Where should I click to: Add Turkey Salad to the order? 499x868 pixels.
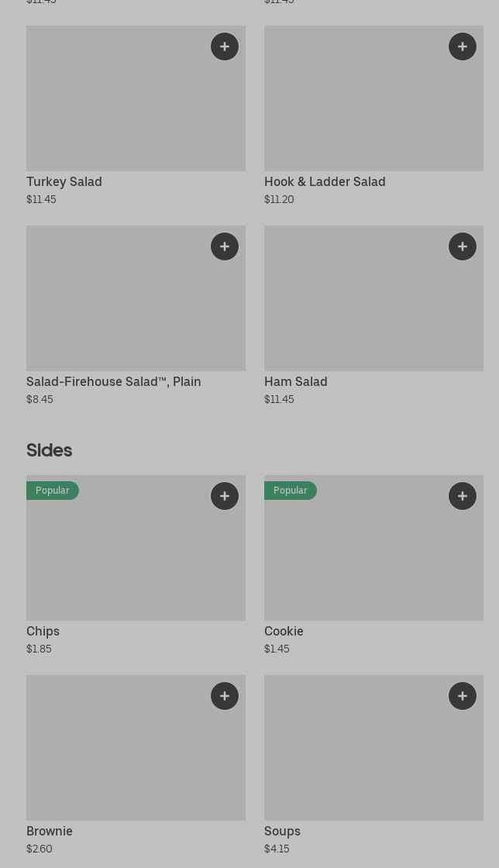[225, 46]
